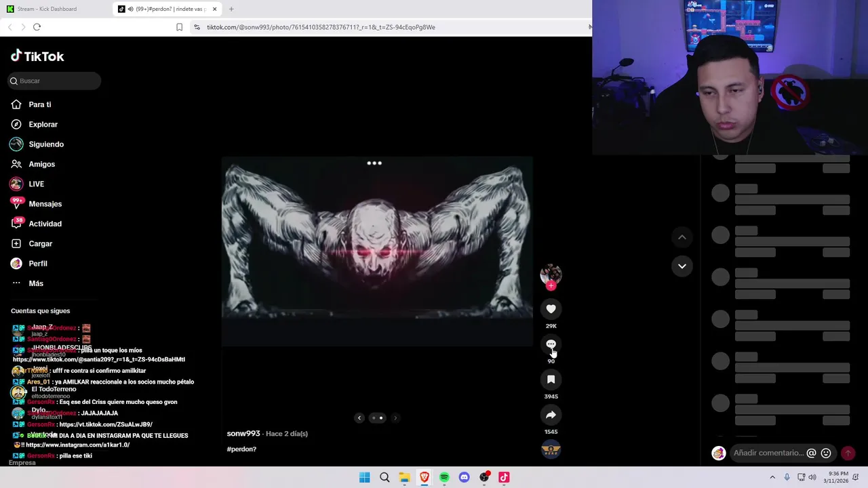Go to Perfil page
Image resolution: width=868 pixels, height=488 pixels.
coord(37,264)
